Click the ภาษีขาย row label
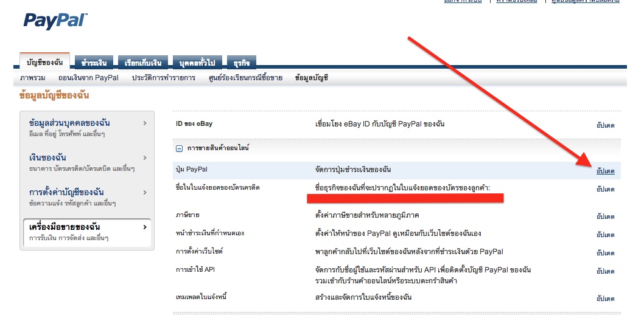Image resolution: width=644 pixels, height=315 pixels. point(187,215)
